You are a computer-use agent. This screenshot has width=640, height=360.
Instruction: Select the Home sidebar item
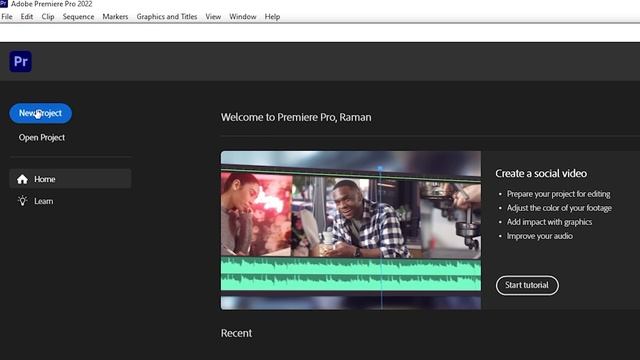(70, 179)
